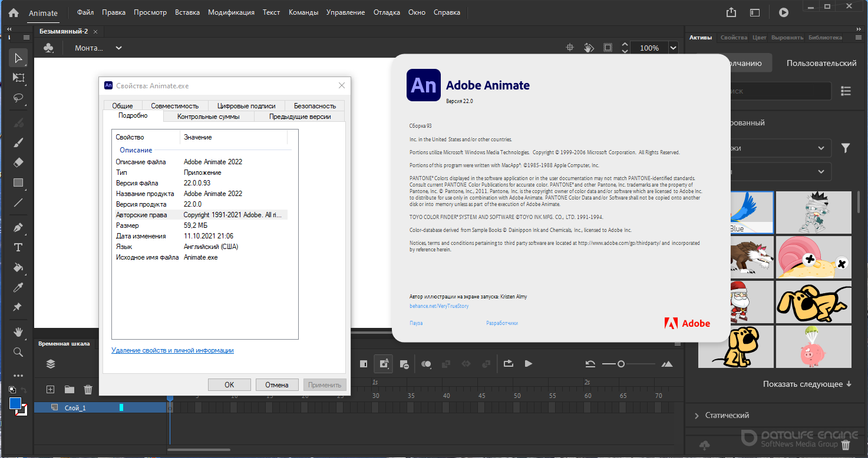Click the Отмена button
The image size is (868, 458).
(x=277, y=385)
